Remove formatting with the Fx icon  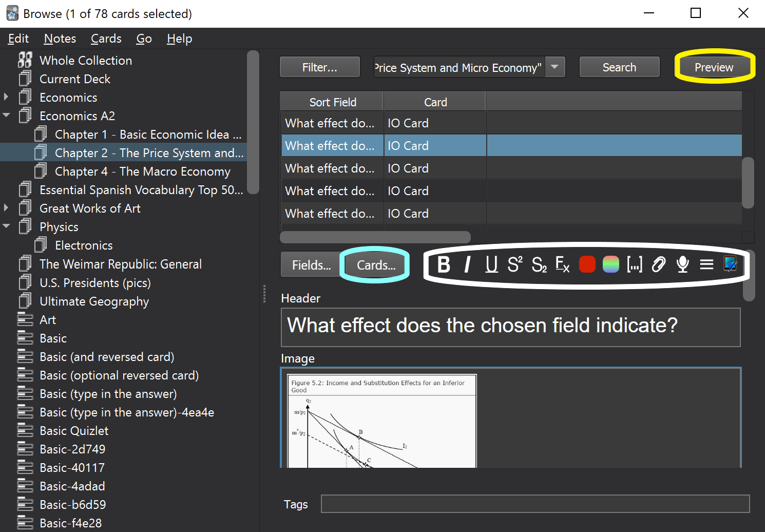click(x=563, y=265)
